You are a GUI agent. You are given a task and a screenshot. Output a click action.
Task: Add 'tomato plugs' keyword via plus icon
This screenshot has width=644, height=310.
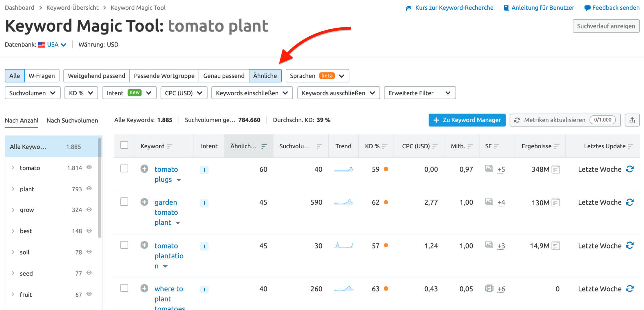[144, 169]
